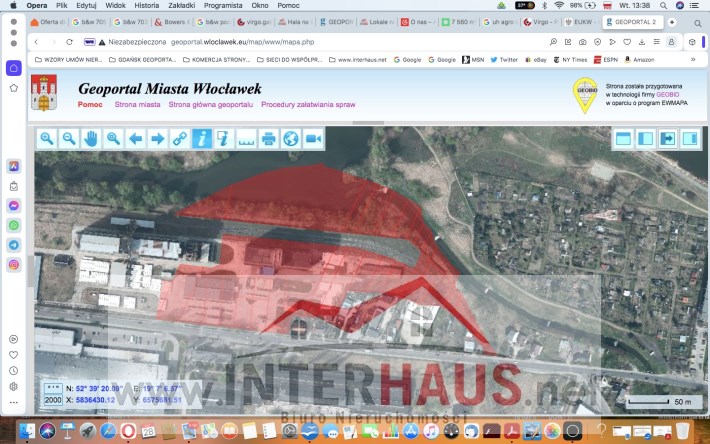The height and width of the screenshot is (444, 710).
Task: Open the 2000 map scale selector
Action: pyautogui.click(x=53, y=400)
